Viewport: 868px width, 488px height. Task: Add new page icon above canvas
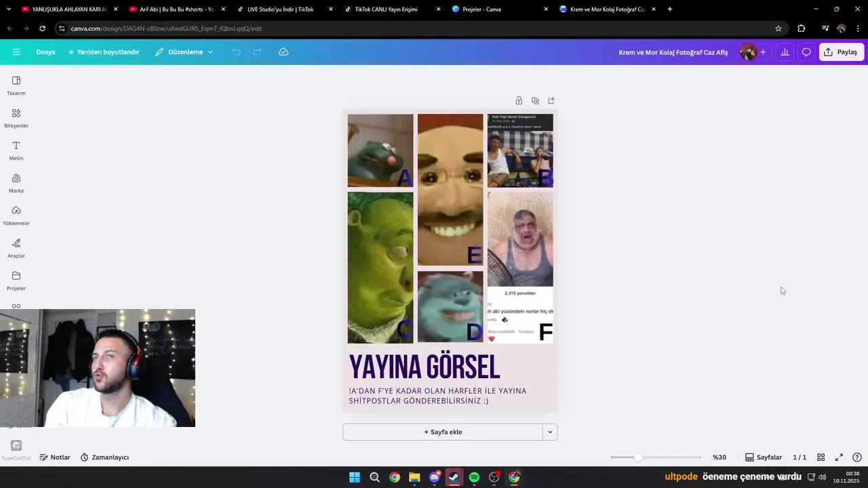point(551,100)
